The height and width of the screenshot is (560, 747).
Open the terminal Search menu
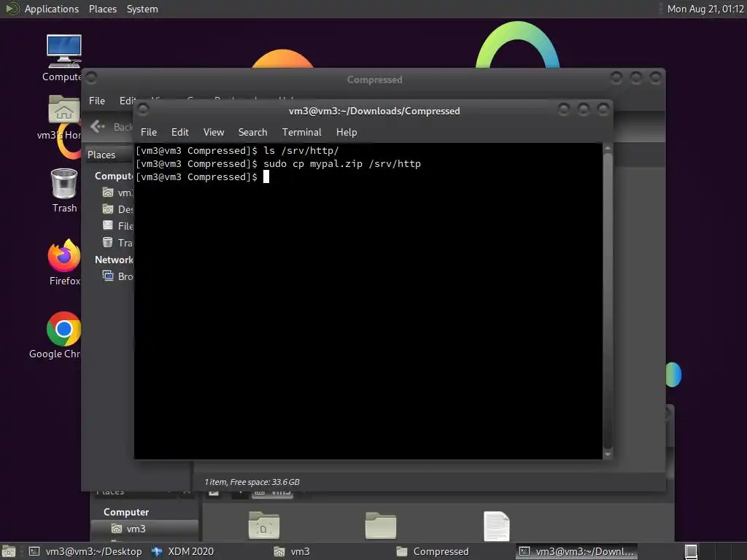coord(252,133)
